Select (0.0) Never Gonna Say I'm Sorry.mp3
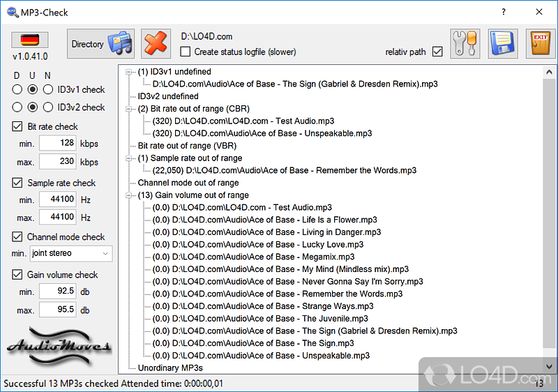This screenshot has width=558, height=392. pos(287,282)
